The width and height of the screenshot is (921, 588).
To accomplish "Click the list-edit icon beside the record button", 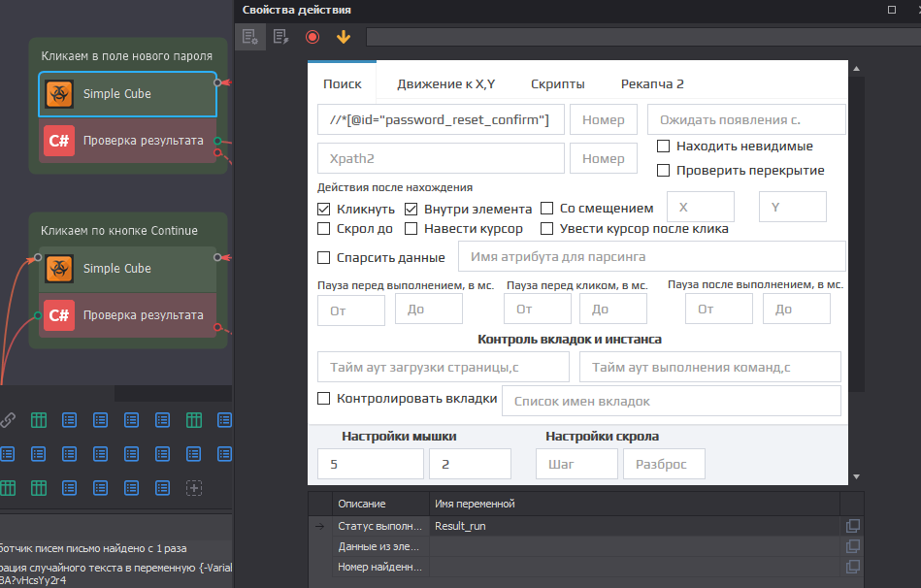I will (x=280, y=37).
